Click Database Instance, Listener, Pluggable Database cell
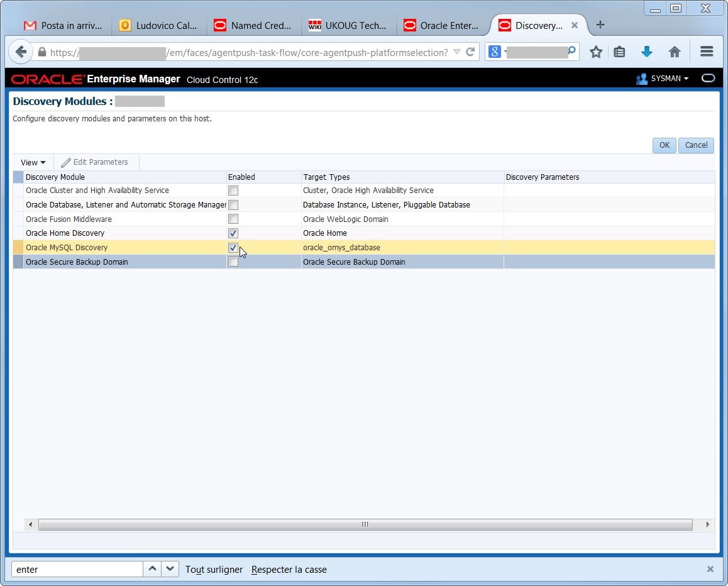The image size is (728, 586). point(402,205)
